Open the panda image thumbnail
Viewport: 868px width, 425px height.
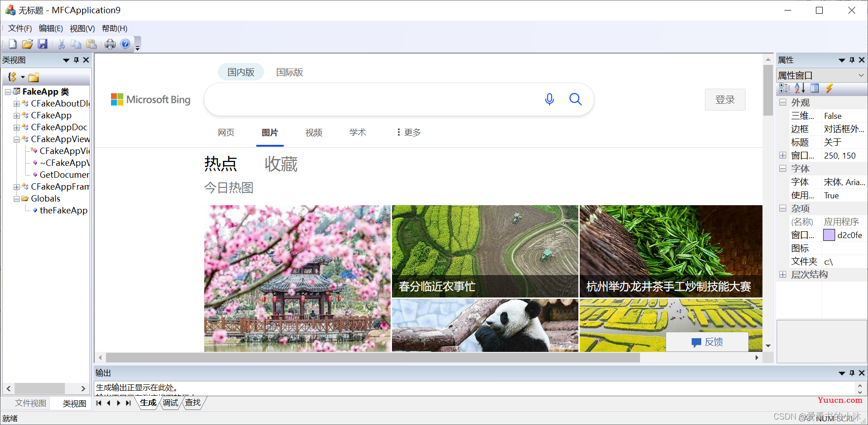485,325
